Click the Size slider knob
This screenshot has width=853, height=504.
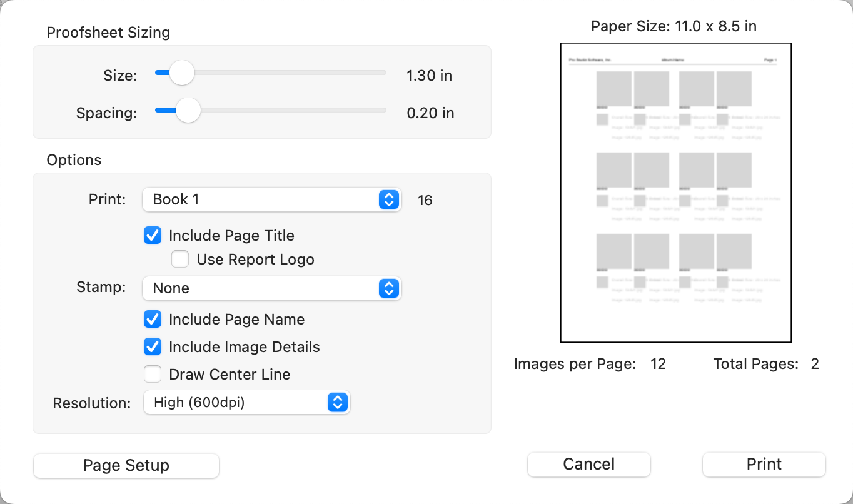click(182, 73)
